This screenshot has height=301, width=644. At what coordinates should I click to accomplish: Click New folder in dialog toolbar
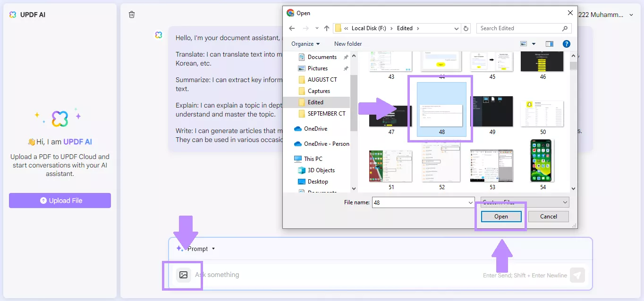tap(348, 44)
